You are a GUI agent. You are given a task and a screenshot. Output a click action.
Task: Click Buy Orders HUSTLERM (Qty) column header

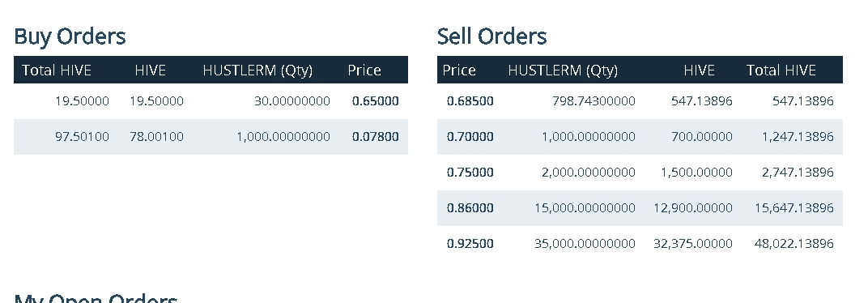[257, 70]
